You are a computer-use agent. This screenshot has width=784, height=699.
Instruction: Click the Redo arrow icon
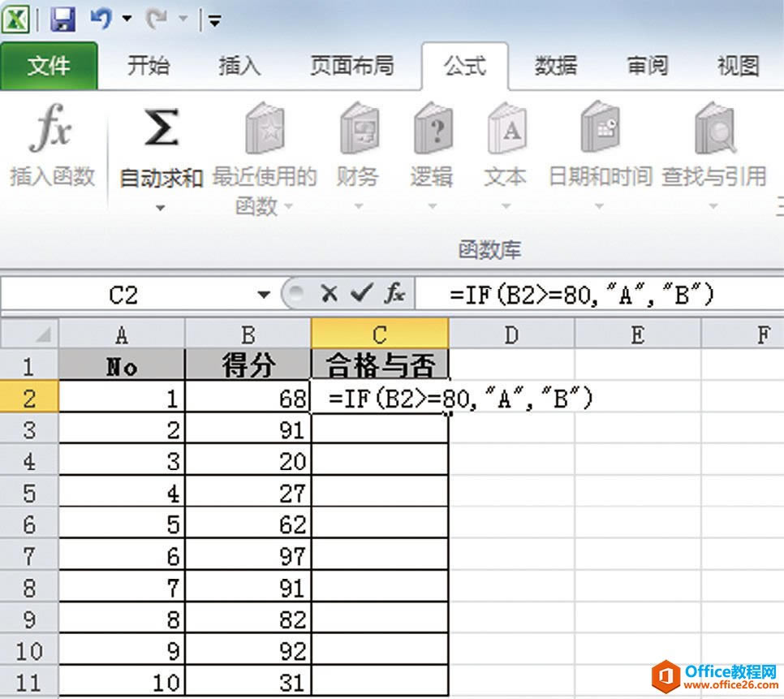coord(157,19)
